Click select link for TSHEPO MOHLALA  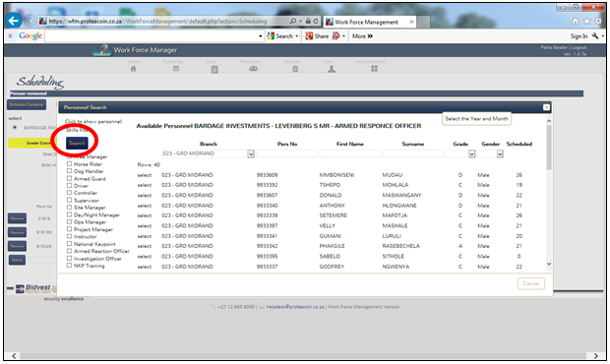pos(145,185)
